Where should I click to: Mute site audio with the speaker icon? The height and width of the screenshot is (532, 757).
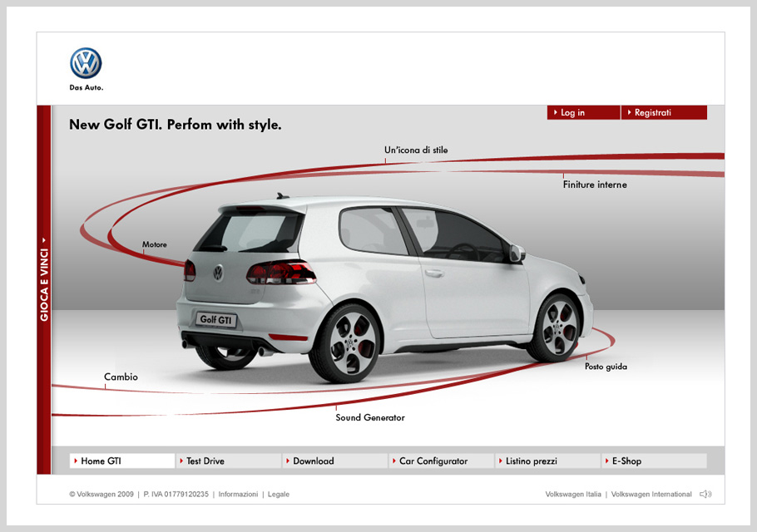[705, 494]
